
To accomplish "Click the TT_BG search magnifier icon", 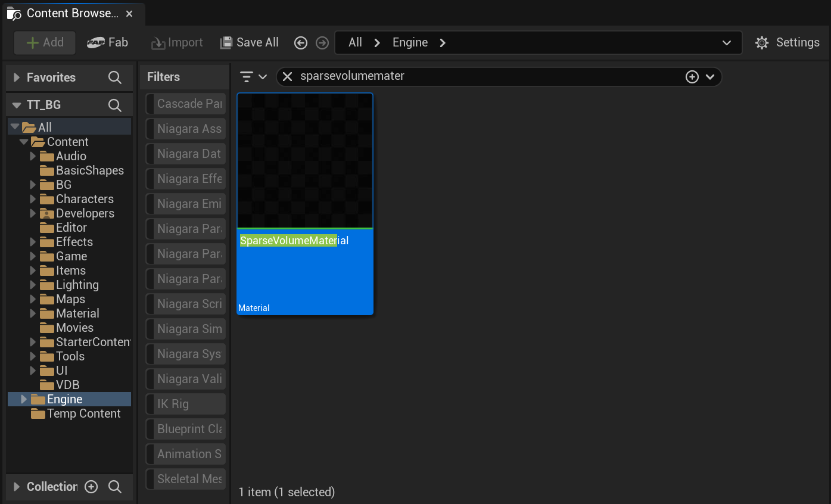I will point(115,105).
